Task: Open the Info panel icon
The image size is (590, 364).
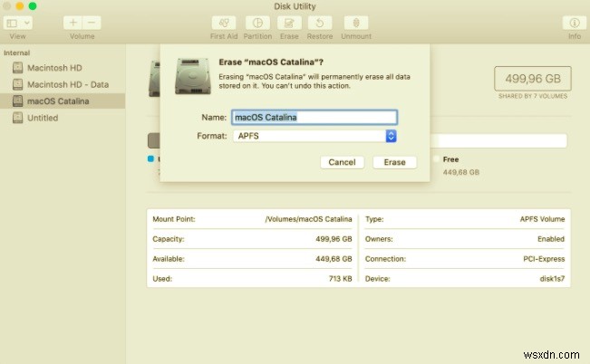Action: (x=574, y=22)
